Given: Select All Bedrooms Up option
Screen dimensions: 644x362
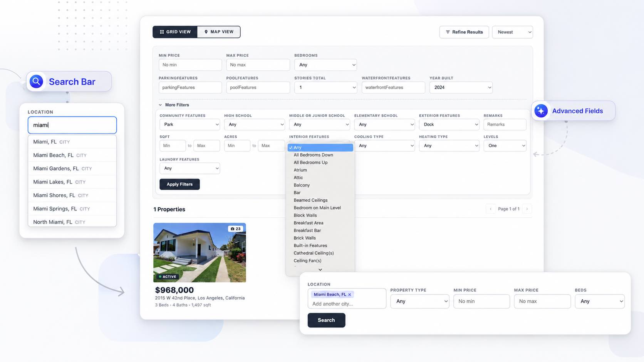Looking at the screenshot, I should point(320,162).
